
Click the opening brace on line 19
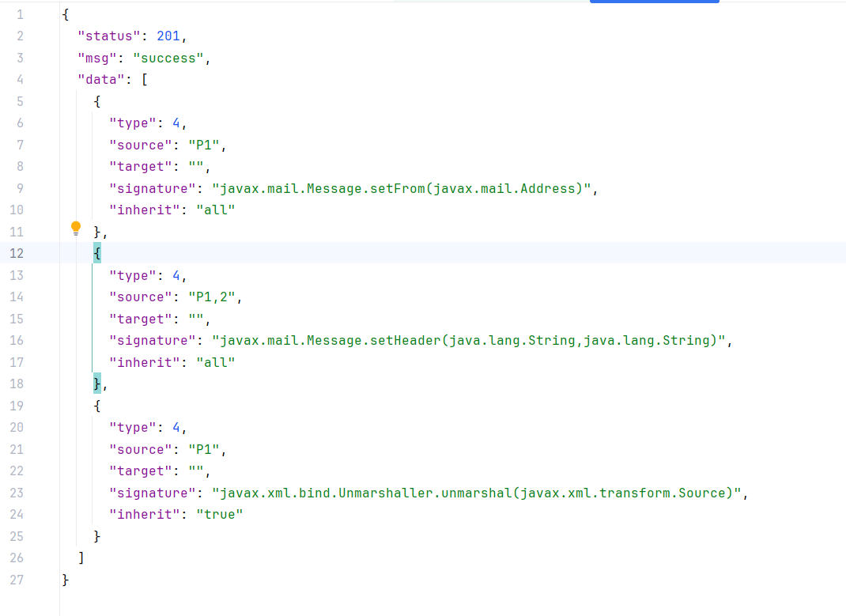96,406
